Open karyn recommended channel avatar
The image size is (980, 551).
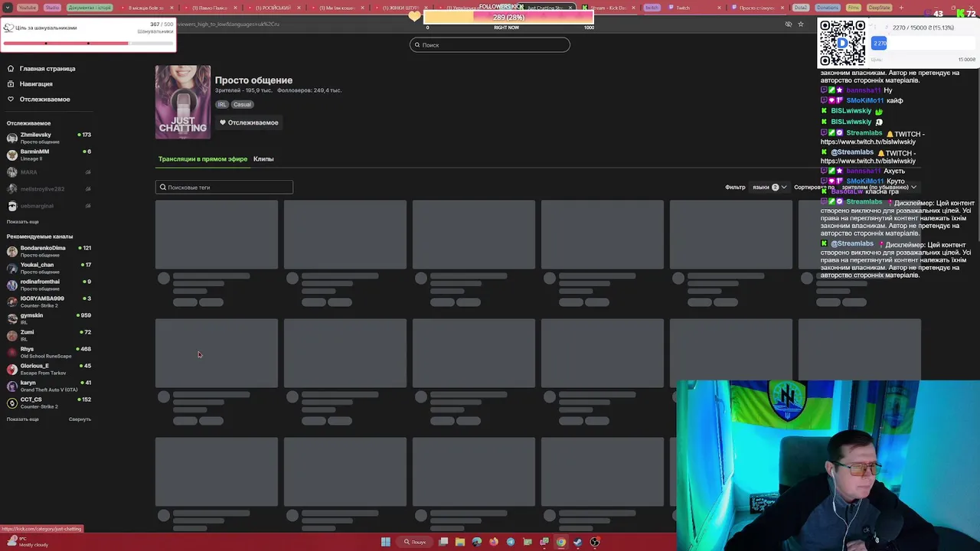coord(12,386)
